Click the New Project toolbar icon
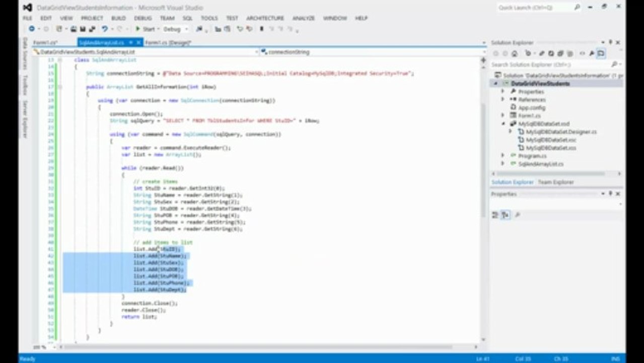 (59, 29)
